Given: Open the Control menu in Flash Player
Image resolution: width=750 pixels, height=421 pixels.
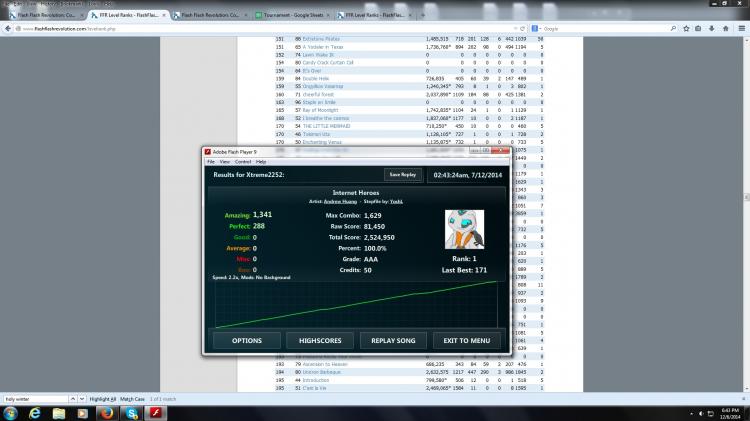Looking at the screenshot, I should click(243, 162).
